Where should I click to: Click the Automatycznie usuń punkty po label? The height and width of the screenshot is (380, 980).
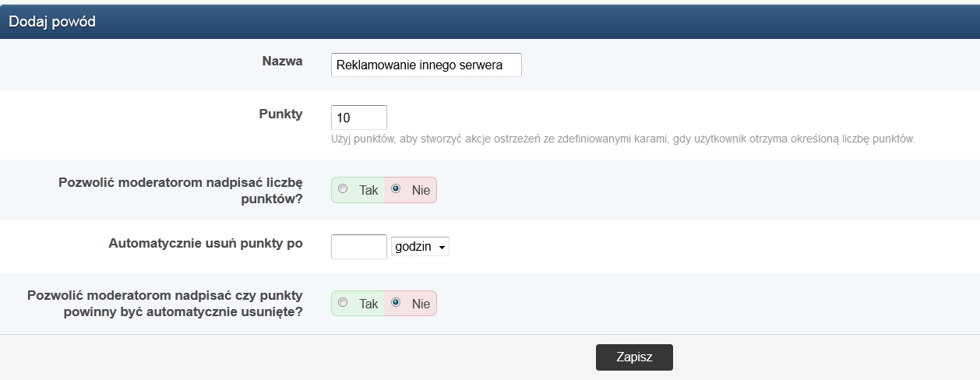pos(206,243)
